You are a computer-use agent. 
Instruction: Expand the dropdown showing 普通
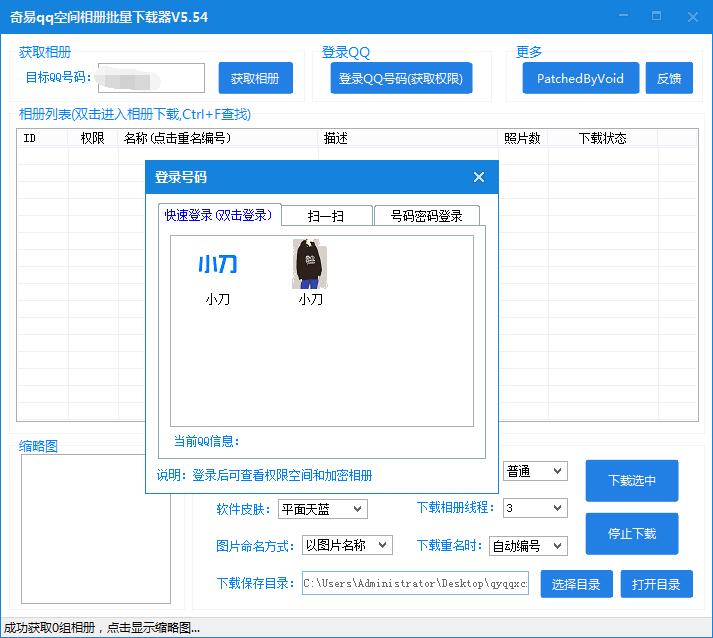534,471
